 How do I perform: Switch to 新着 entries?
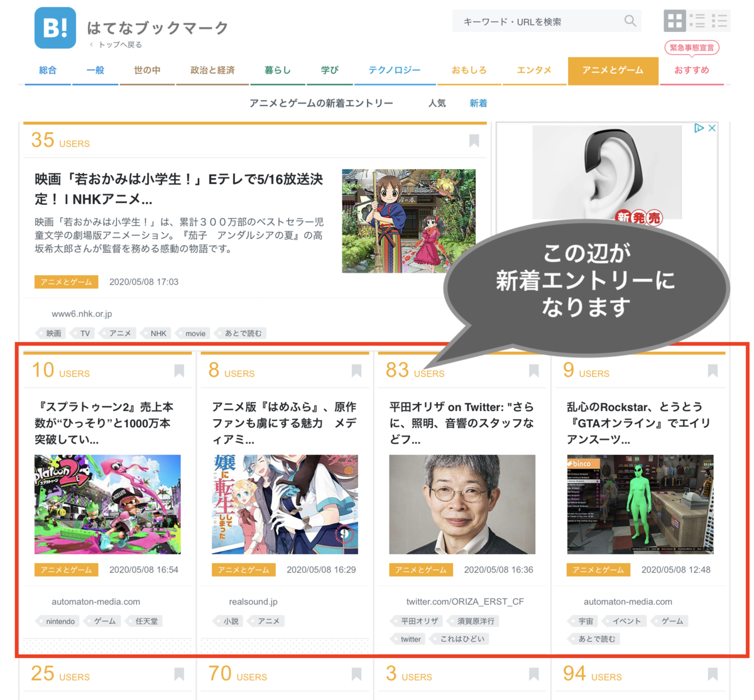click(478, 103)
